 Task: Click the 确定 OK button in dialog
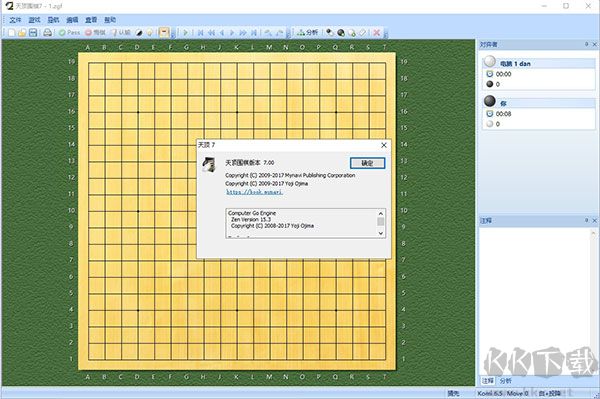tap(367, 163)
